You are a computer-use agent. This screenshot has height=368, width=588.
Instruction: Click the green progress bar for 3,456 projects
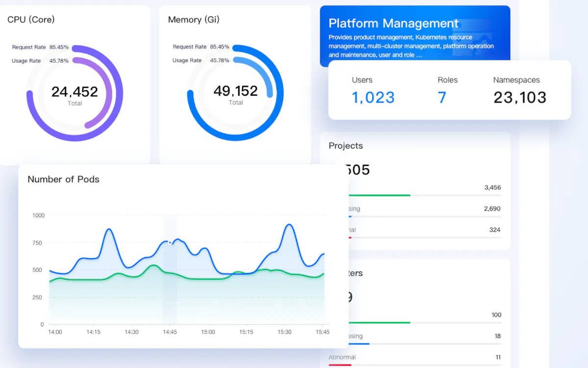(x=377, y=195)
